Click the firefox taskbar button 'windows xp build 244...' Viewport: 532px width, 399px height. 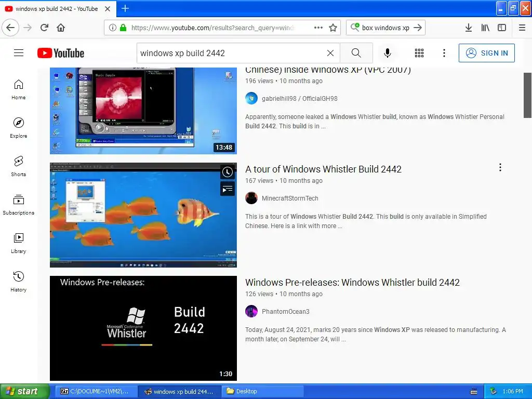pyautogui.click(x=179, y=391)
